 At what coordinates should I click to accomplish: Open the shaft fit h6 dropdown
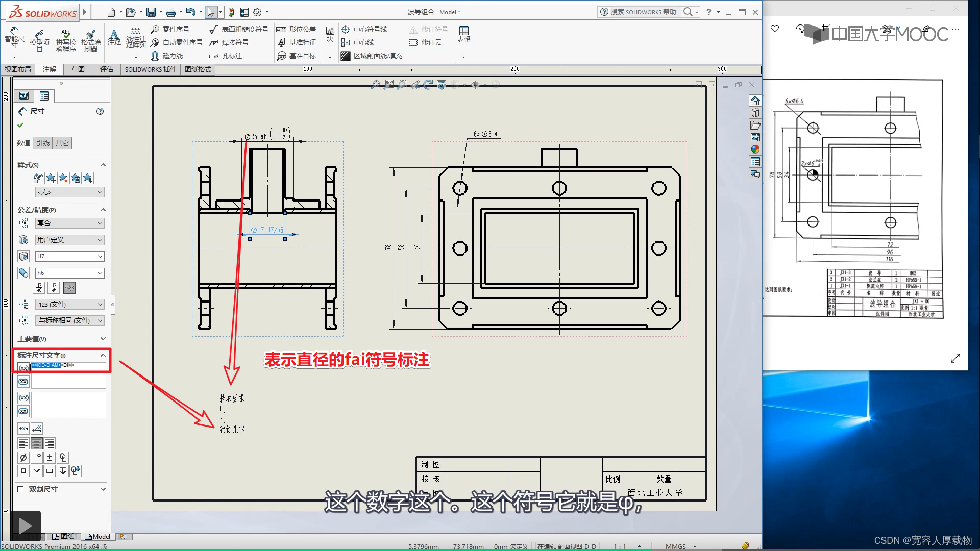100,273
